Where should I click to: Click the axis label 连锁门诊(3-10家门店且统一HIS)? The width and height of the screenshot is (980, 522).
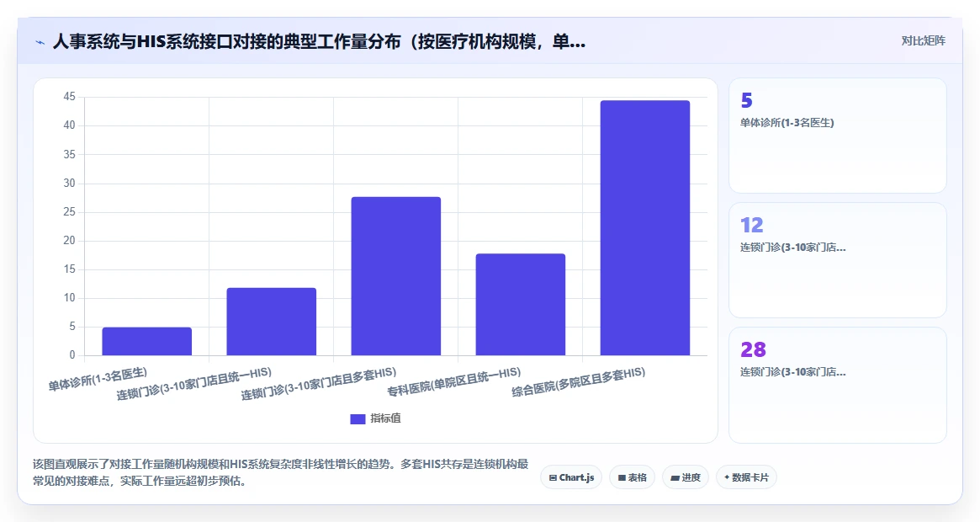point(193,384)
